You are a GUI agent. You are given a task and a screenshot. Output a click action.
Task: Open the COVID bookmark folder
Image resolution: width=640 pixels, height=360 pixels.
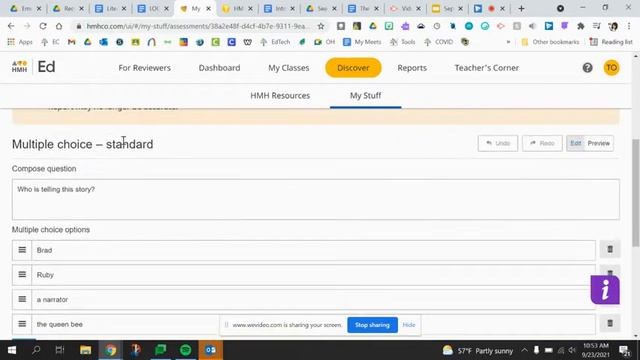coord(438,42)
